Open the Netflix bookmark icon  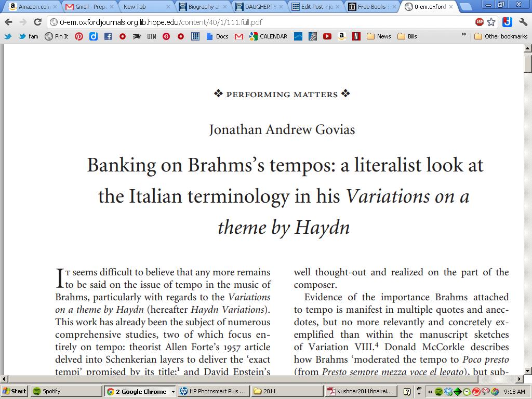click(356, 36)
